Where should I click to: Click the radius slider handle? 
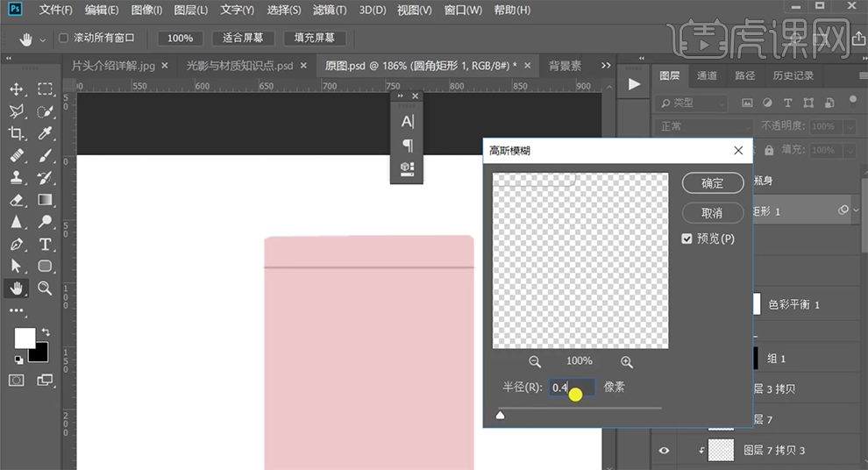coord(501,415)
